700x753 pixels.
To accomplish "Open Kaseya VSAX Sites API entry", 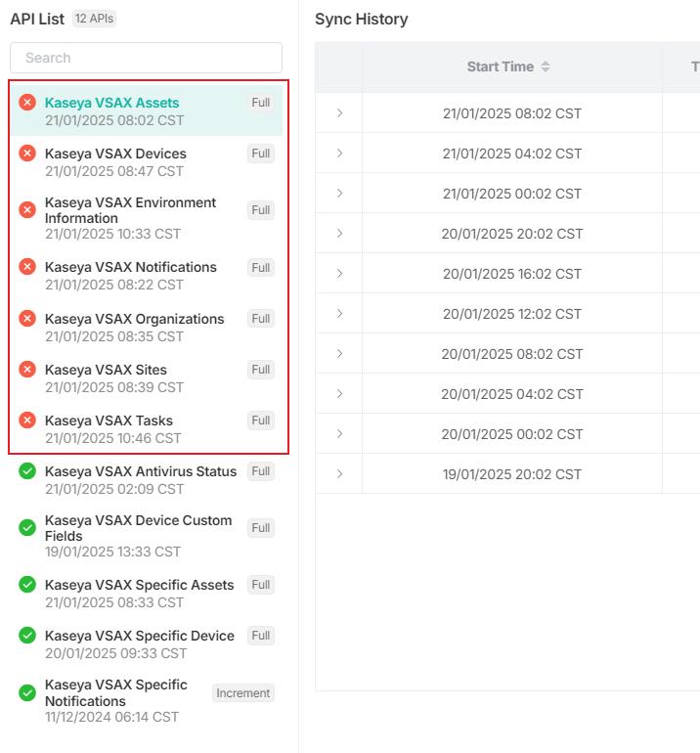I will click(106, 370).
